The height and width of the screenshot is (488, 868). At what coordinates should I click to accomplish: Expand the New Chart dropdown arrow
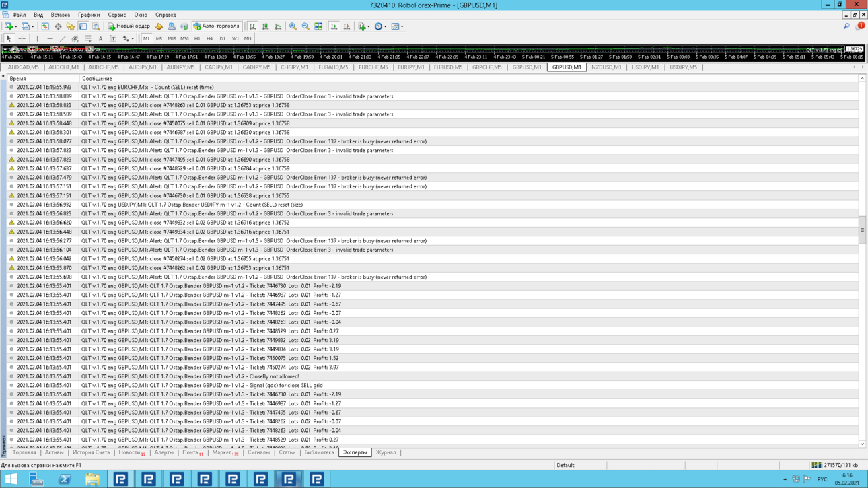[15, 26]
